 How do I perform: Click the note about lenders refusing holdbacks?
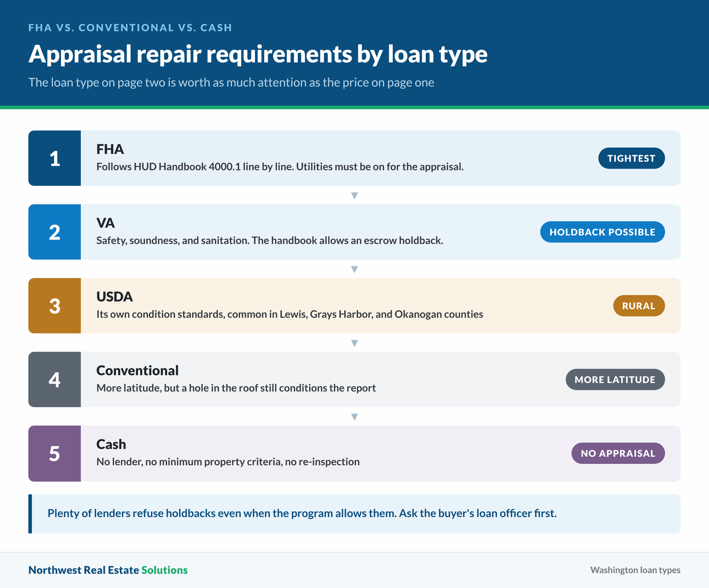point(302,513)
